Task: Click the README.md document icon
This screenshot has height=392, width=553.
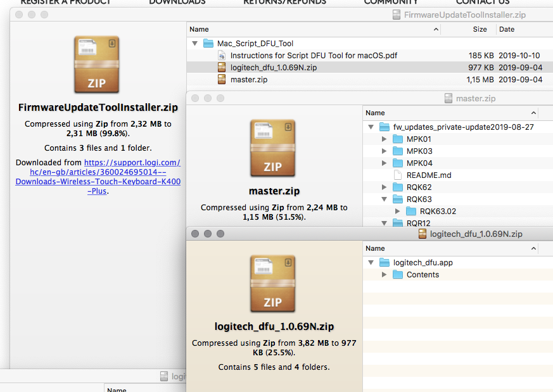Action: [x=398, y=175]
